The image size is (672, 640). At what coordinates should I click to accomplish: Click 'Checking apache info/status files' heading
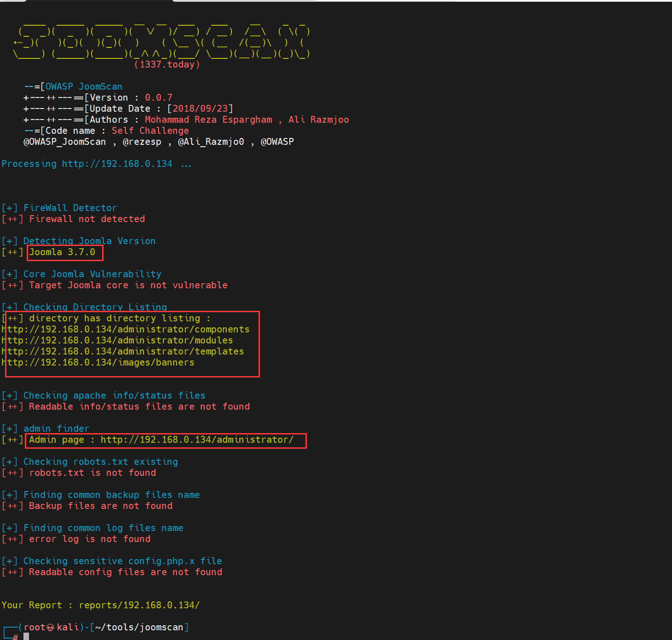point(115,395)
